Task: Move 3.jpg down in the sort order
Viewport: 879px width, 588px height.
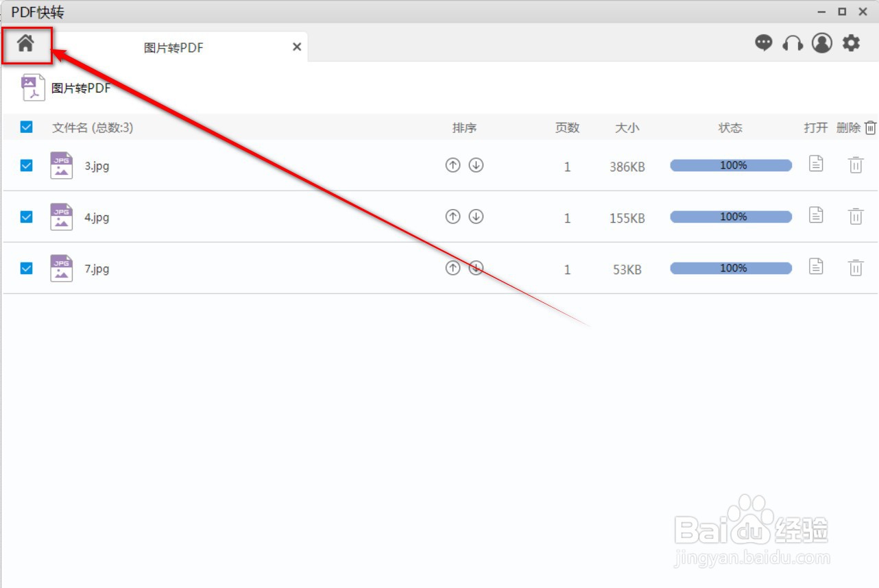Action: coord(476,164)
